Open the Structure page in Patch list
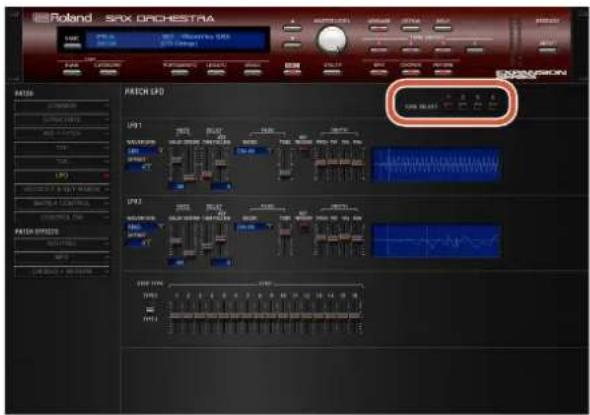The image size is (590, 415). (62, 120)
